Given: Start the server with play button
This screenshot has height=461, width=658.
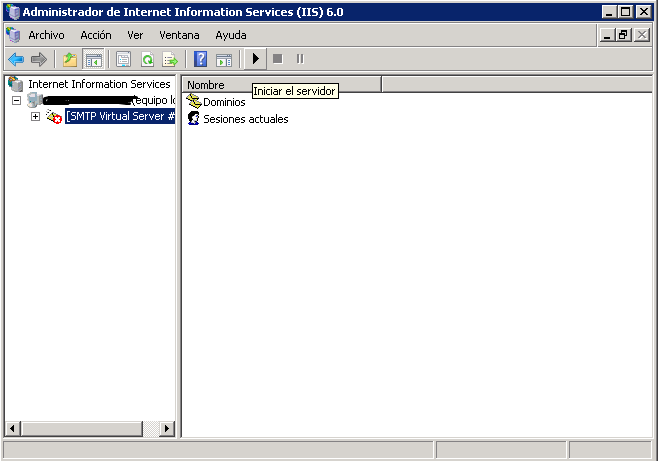Looking at the screenshot, I should click(255, 59).
